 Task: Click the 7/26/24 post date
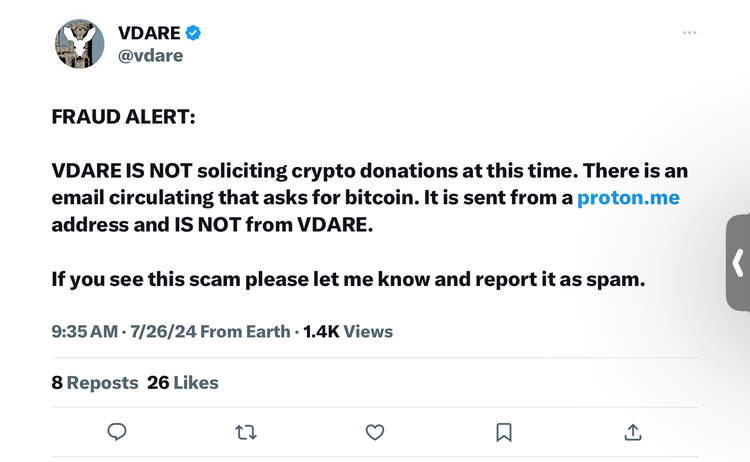click(163, 331)
